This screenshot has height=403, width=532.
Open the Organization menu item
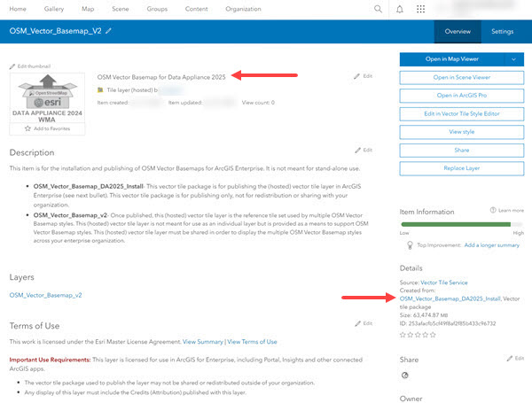click(x=243, y=9)
